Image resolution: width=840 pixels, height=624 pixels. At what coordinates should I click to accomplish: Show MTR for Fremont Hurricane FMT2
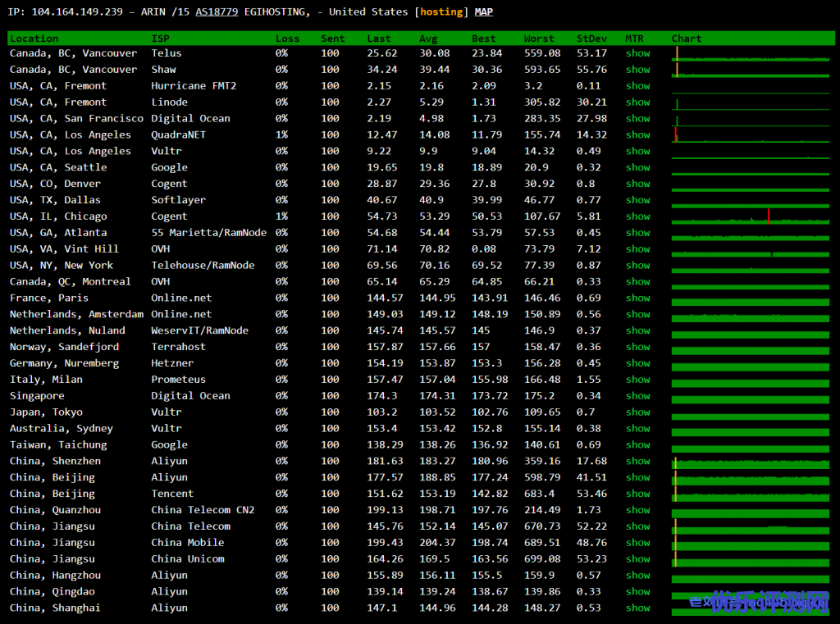coord(637,86)
